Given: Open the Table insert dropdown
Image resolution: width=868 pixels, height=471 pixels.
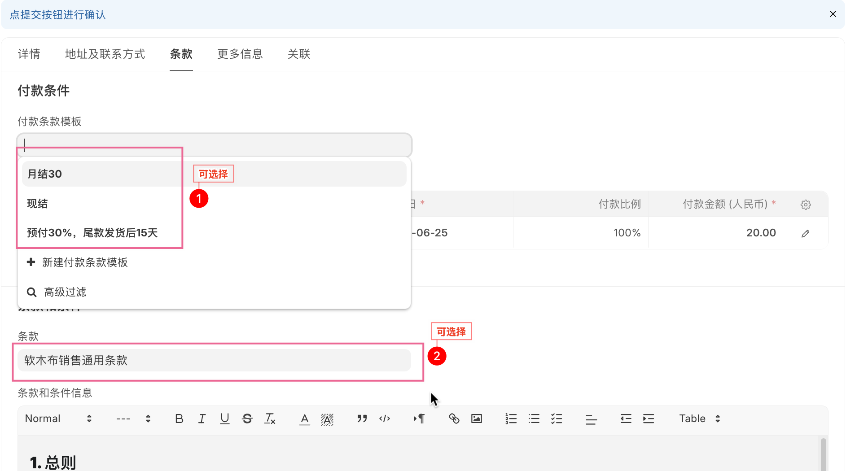Looking at the screenshot, I should pos(698,419).
